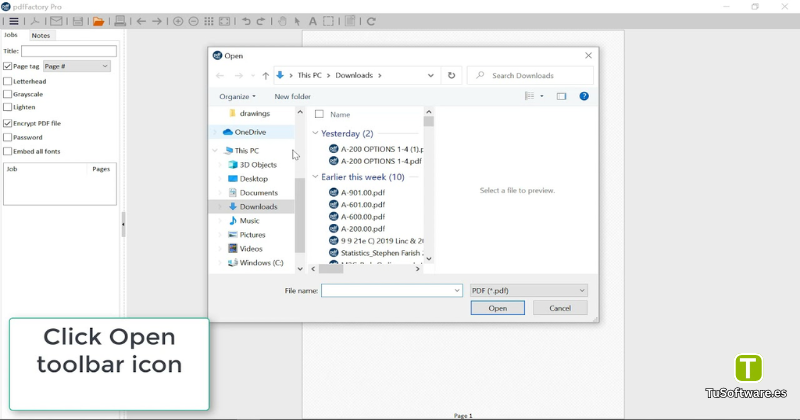Click the next page right arrow icon
The width and height of the screenshot is (800, 420).
pos(157,21)
